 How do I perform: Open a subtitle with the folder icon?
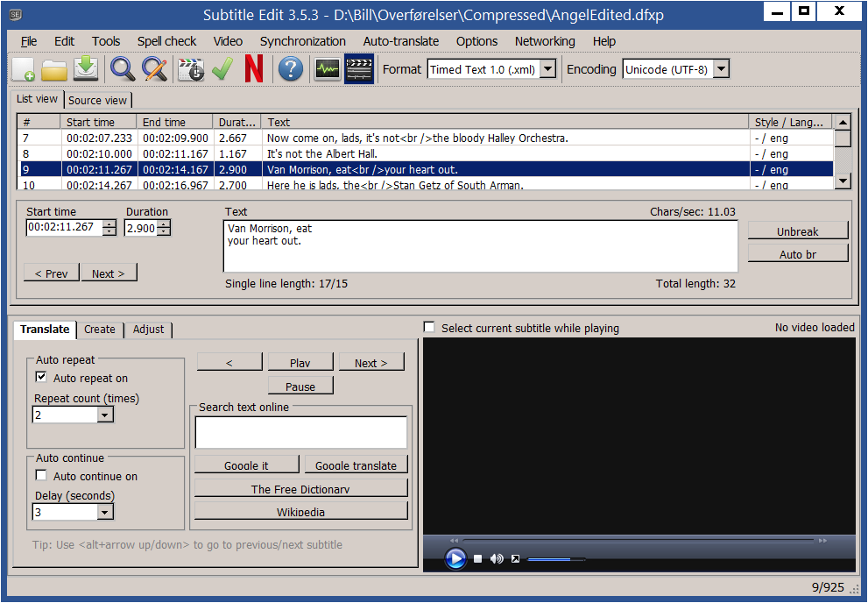(54, 69)
